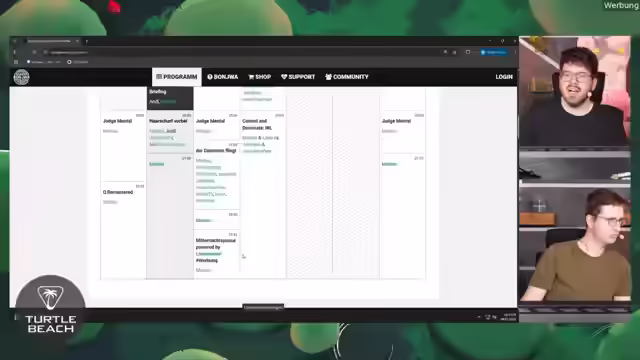The height and width of the screenshot is (360, 640).
Task: Open the browser apps grid in bookmarks bar
Action: pos(16,62)
